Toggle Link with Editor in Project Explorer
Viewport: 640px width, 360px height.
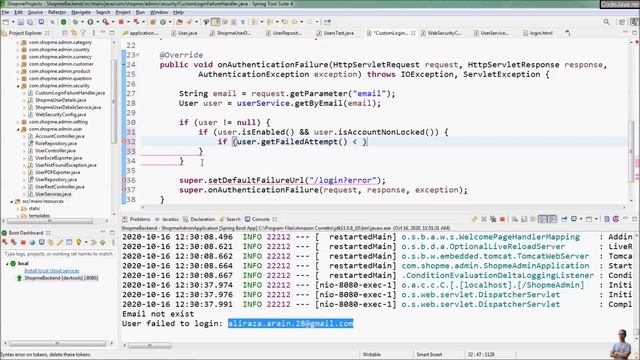point(74,33)
